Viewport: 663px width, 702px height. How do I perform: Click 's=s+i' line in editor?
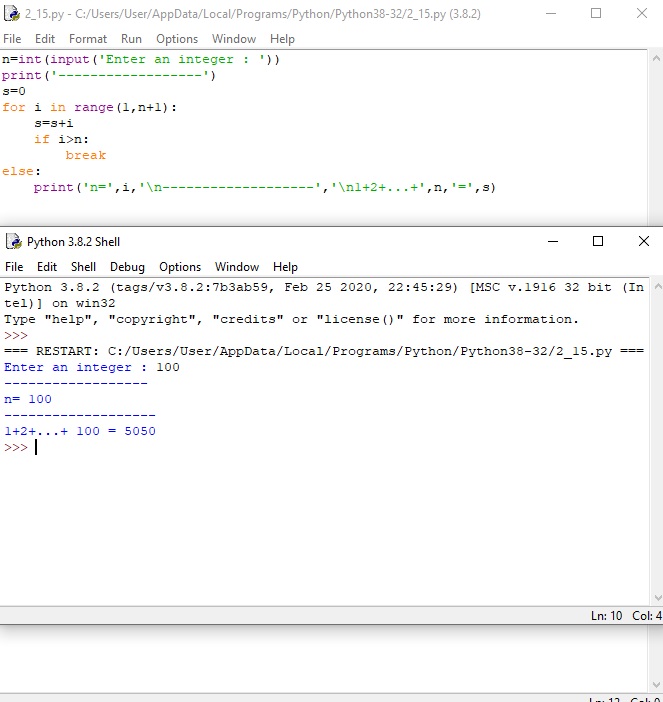click(x=54, y=123)
